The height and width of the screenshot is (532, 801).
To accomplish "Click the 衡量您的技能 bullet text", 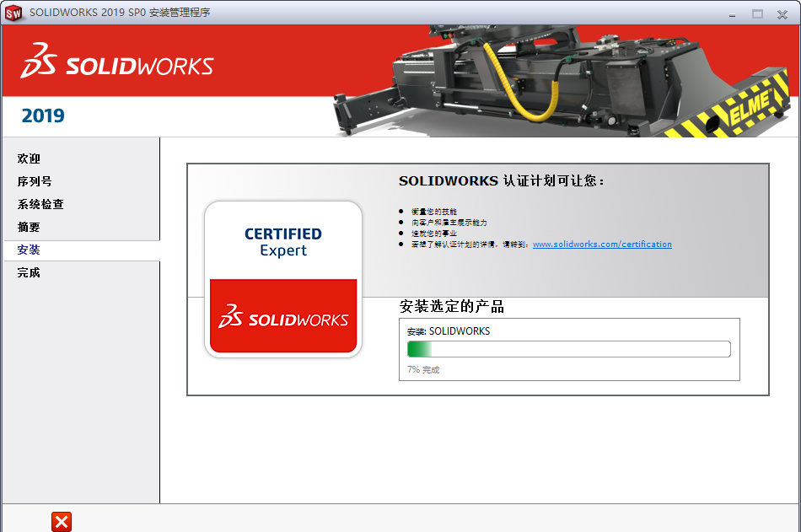I will click(x=434, y=212).
